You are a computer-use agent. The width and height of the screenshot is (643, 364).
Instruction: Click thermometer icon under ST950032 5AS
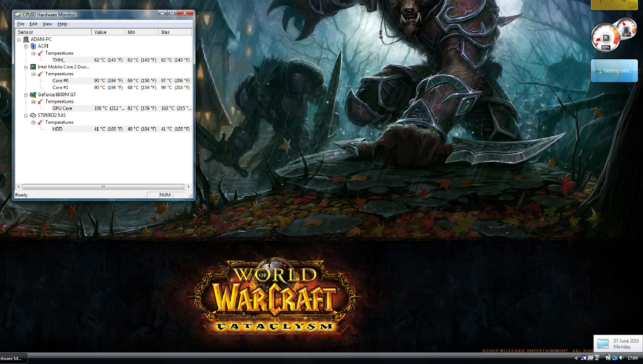tap(40, 122)
